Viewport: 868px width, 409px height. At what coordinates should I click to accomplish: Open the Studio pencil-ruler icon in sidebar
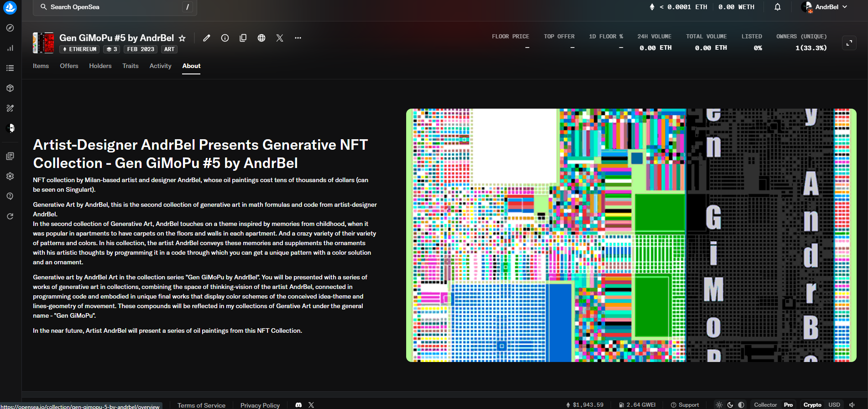click(10, 108)
